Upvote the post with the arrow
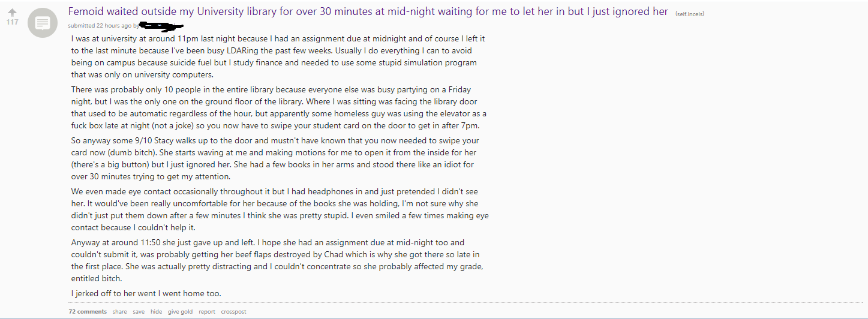This screenshot has height=319, width=868. tap(12, 12)
